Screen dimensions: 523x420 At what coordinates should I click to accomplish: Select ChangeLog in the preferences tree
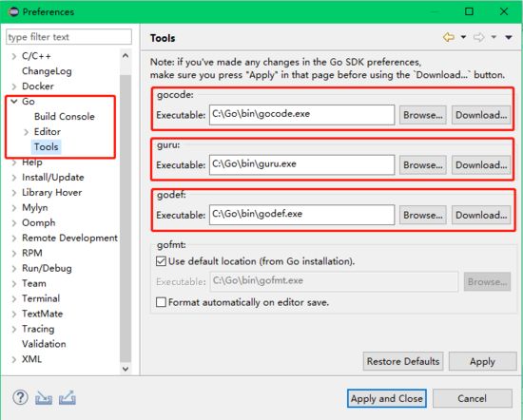coord(47,71)
